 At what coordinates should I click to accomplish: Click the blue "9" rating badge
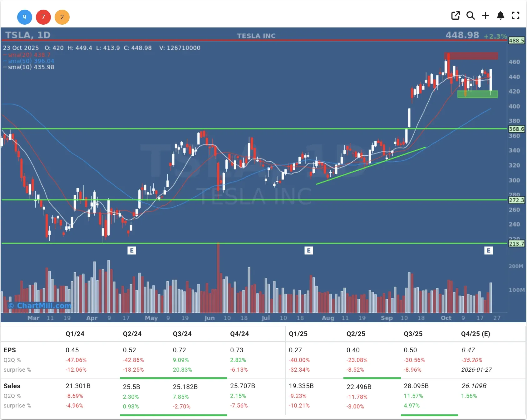[x=25, y=17]
